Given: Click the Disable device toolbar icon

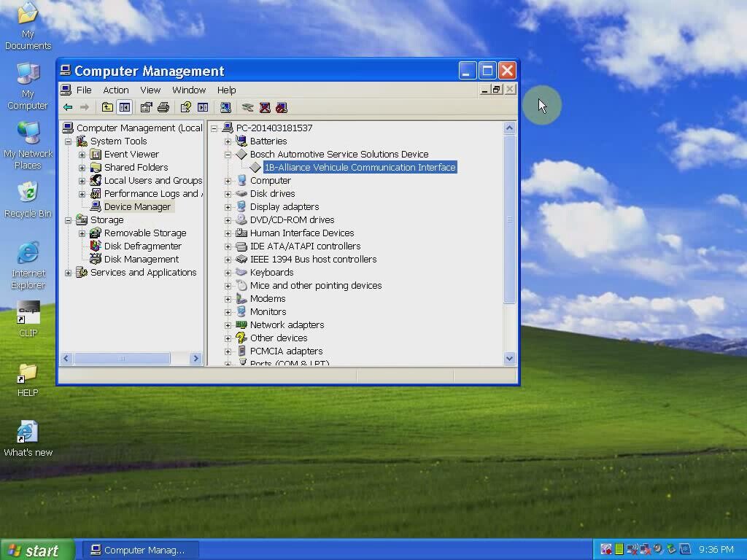Looking at the screenshot, I should click(282, 107).
